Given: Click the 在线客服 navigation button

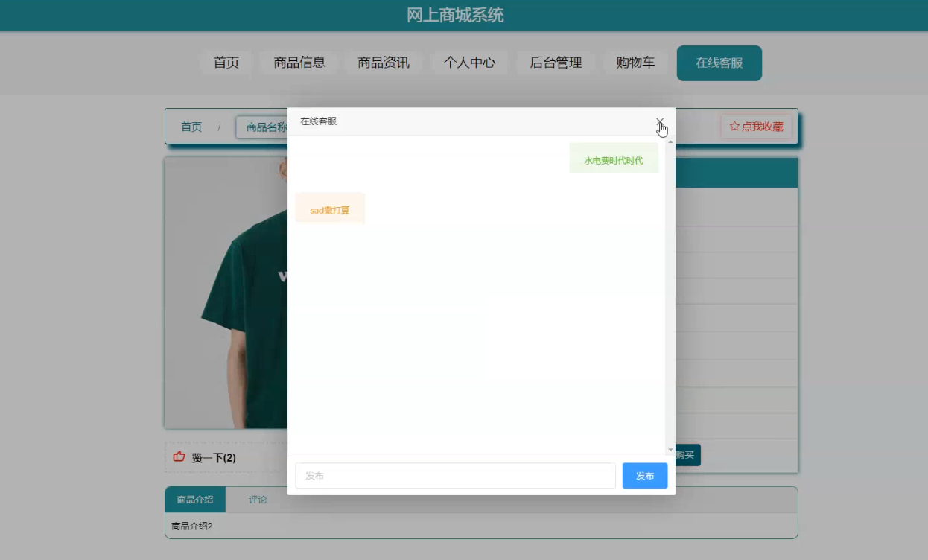Looking at the screenshot, I should (x=719, y=63).
